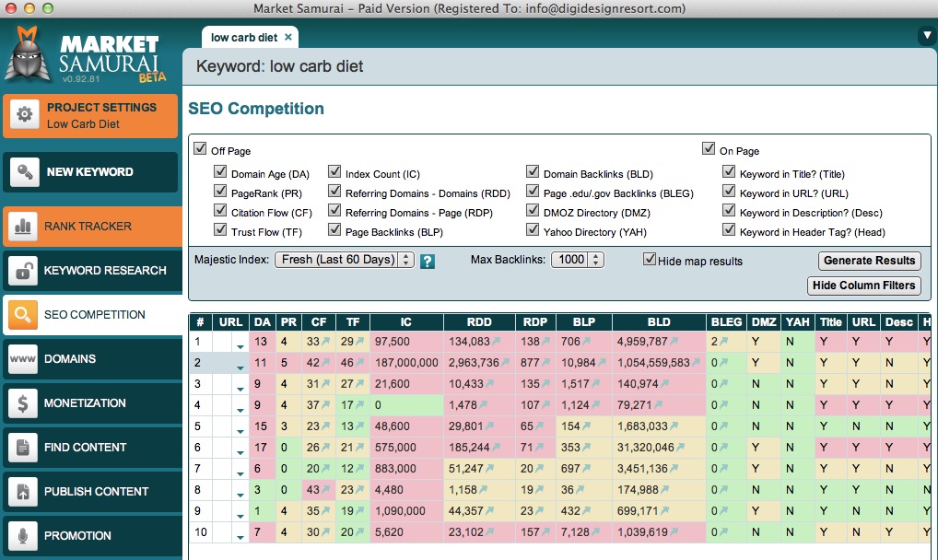Open arrow link next to BLD 4,959,787
Screen dimensions: 938x560
pyautogui.click(x=674, y=341)
